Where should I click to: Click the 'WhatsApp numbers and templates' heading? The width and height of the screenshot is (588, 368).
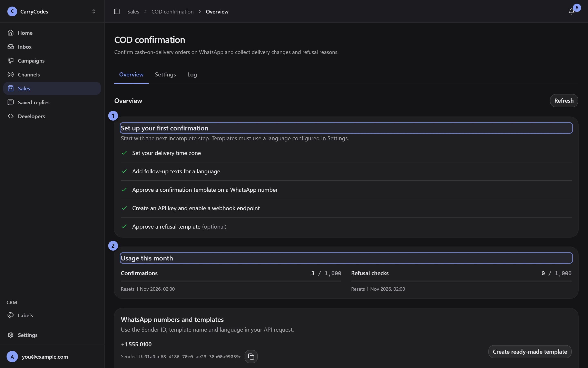coord(172,319)
